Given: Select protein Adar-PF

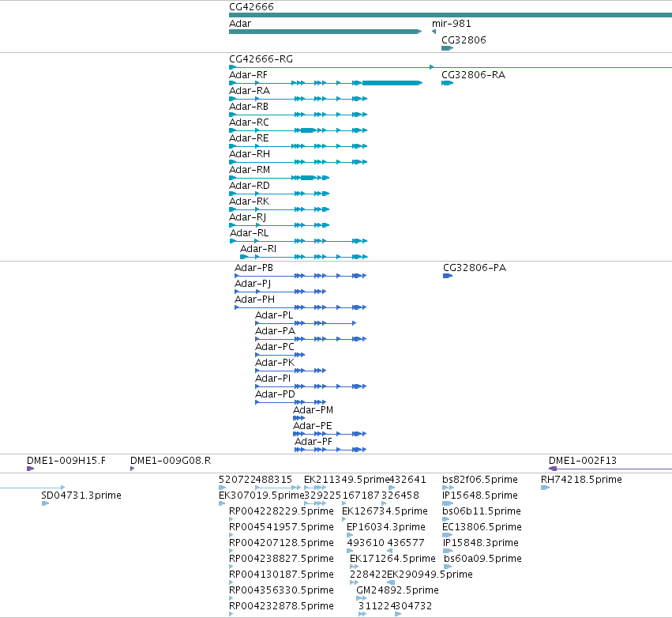Looking at the screenshot, I should pyautogui.click(x=330, y=450).
